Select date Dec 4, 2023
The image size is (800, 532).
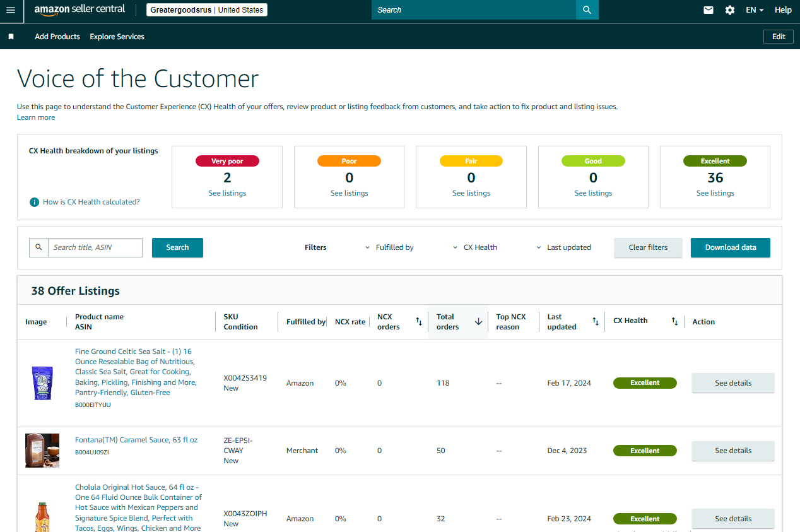567,451
